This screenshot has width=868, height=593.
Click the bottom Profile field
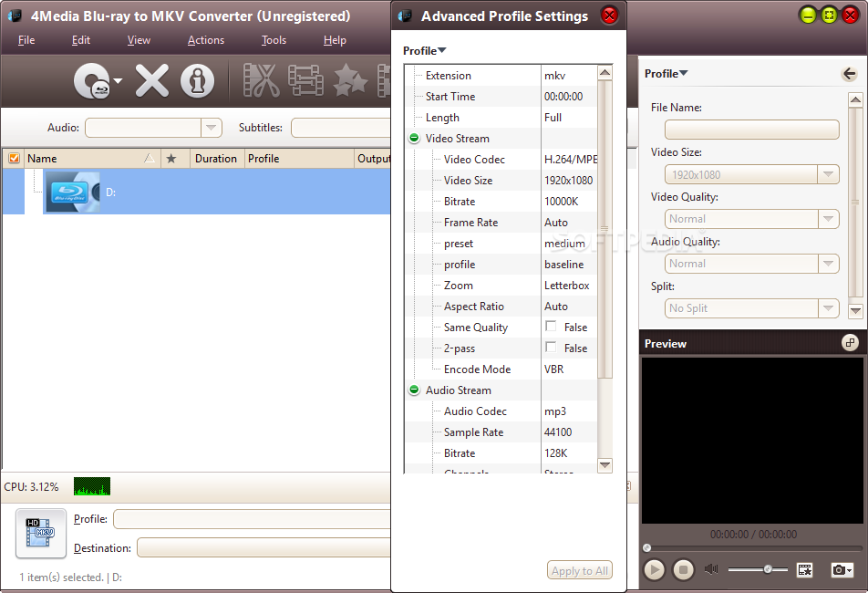tap(252, 519)
